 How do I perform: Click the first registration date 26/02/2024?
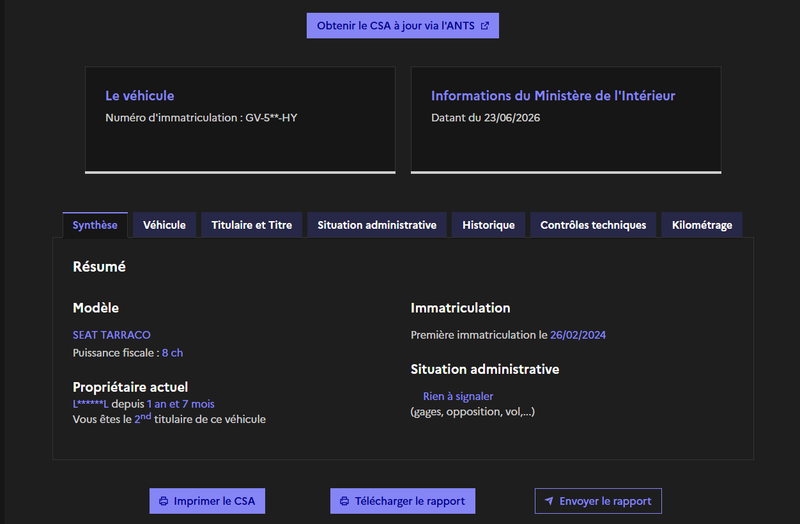pos(578,335)
